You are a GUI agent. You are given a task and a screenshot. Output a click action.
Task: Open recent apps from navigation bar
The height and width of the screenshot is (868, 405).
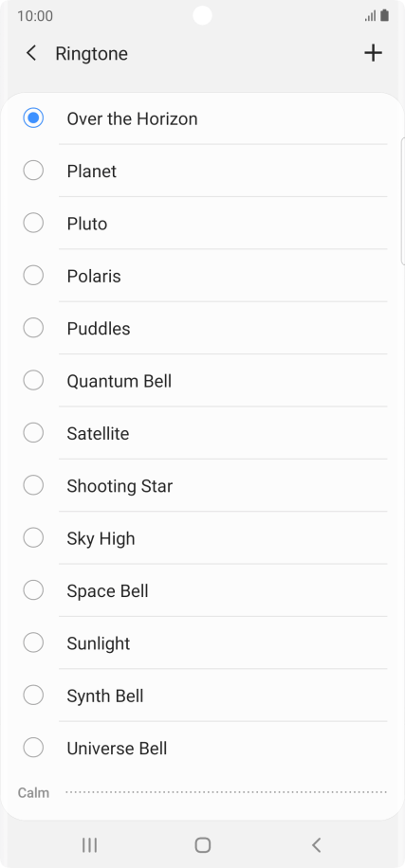click(x=89, y=844)
